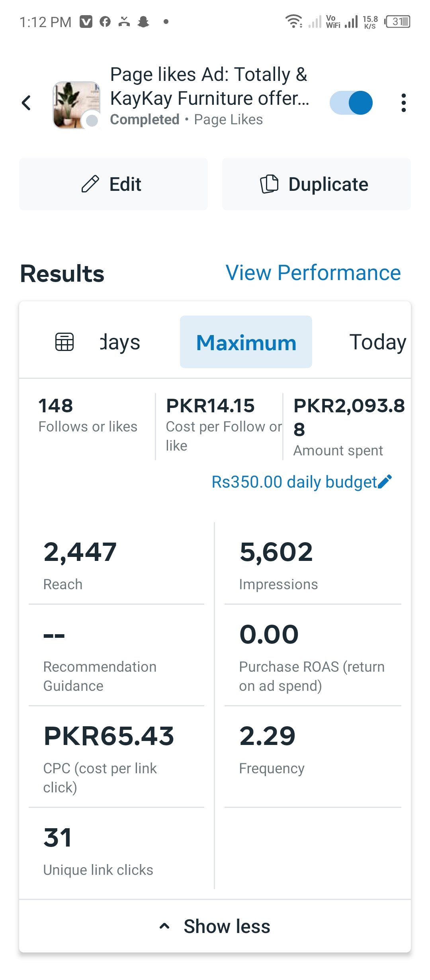Open the calendar date range icon

point(64,342)
